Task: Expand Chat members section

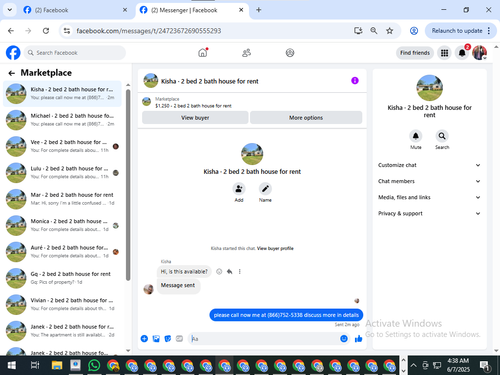Action: coord(429,181)
